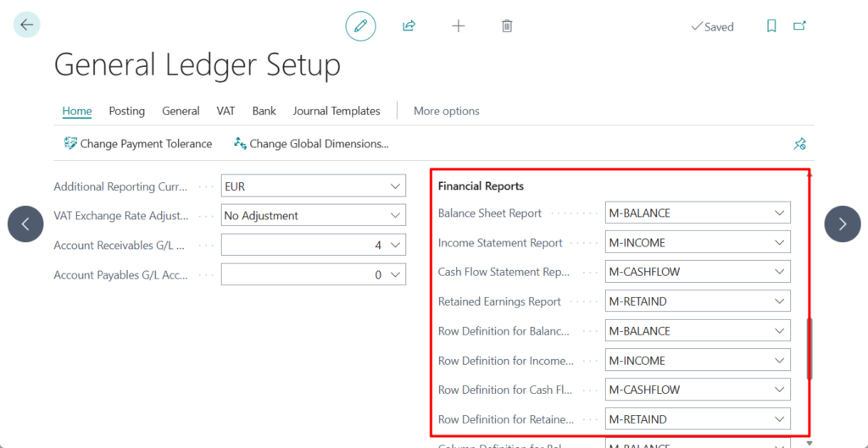Click the share icon

click(x=409, y=26)
